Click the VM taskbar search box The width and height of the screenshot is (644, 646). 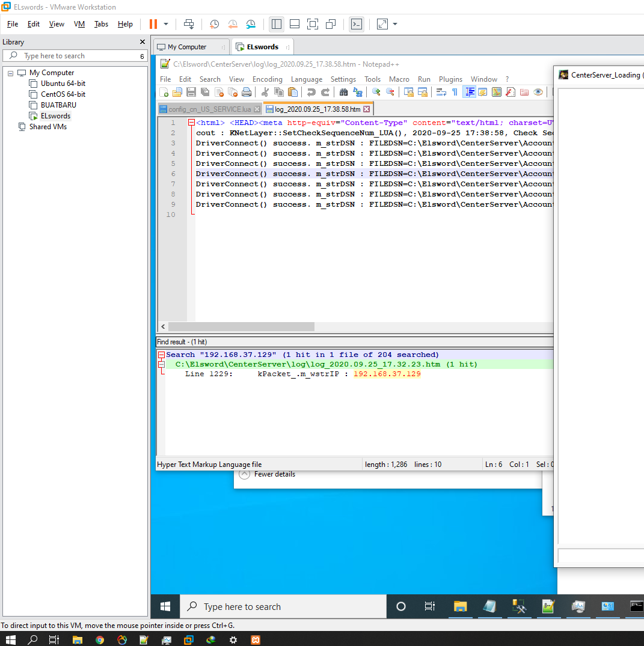pos(283,606)
